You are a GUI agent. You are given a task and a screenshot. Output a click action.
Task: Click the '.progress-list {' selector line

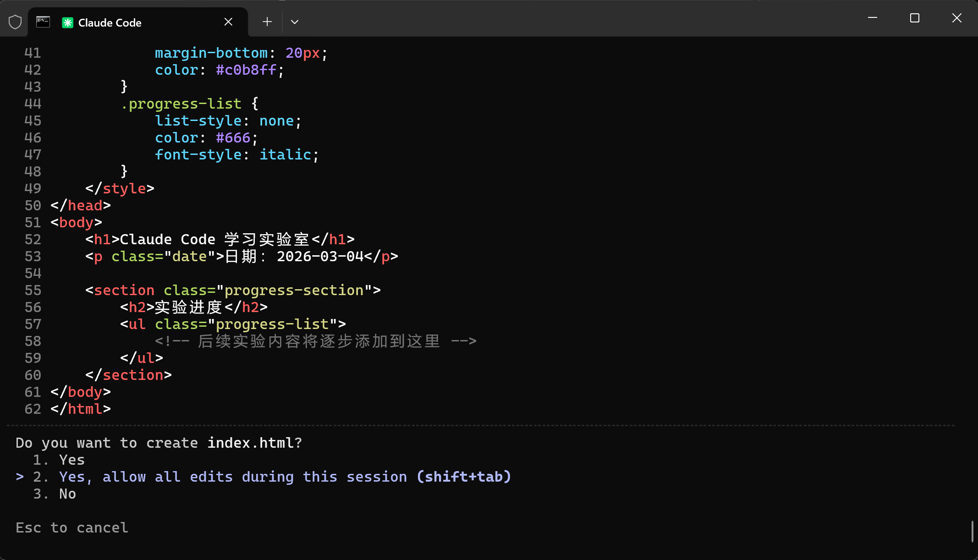point(190,104)
